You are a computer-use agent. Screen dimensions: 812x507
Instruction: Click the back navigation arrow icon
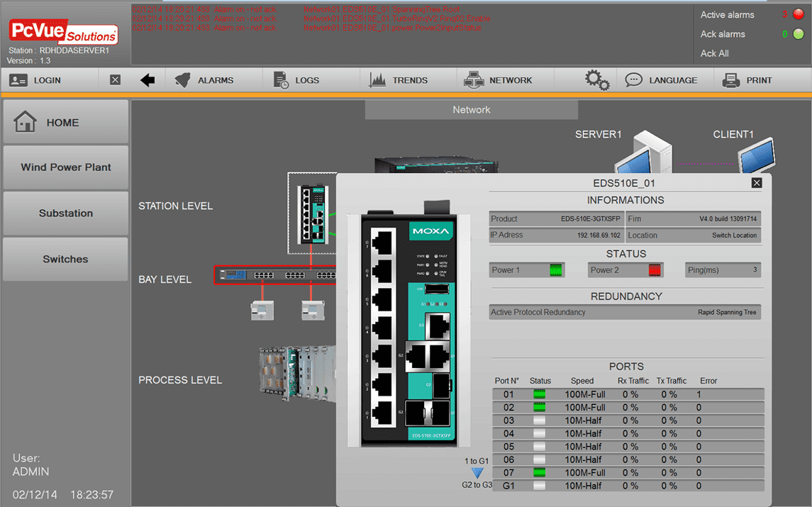(147, 79)
